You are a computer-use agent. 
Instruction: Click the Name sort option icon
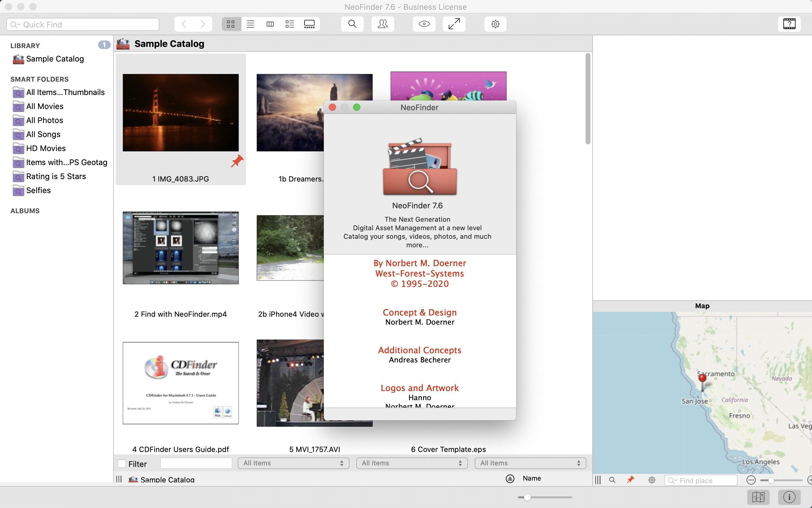(510, 479)
